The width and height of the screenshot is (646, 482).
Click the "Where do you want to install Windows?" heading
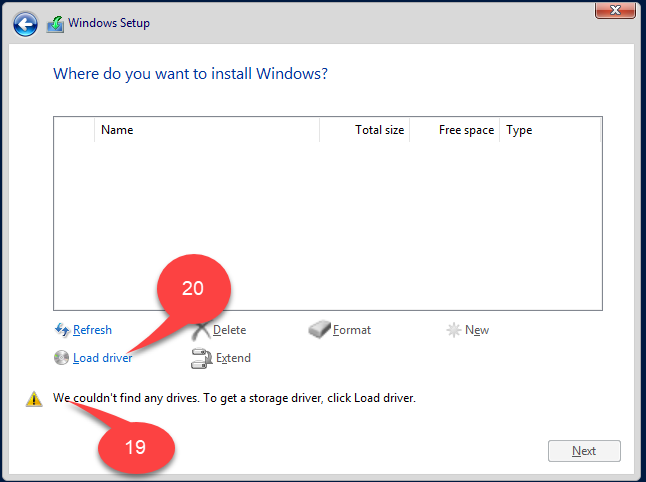coord(190,74)
